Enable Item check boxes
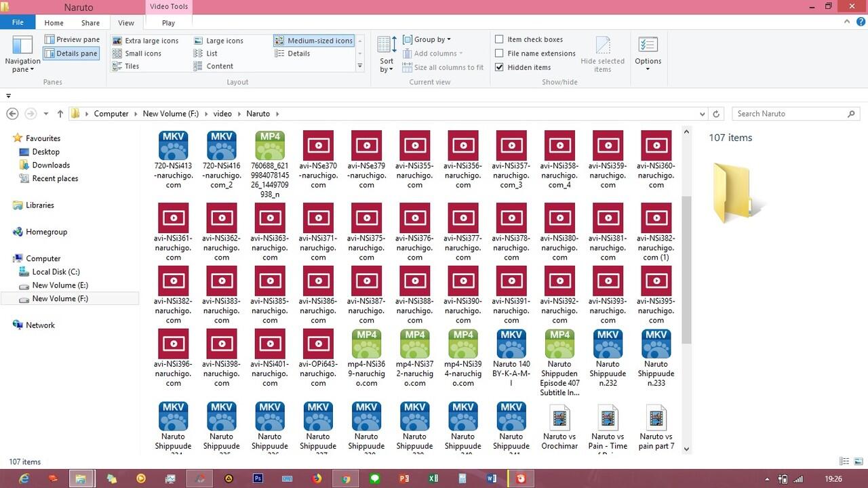This screenshot has height=488, width=868. [529, 39]
